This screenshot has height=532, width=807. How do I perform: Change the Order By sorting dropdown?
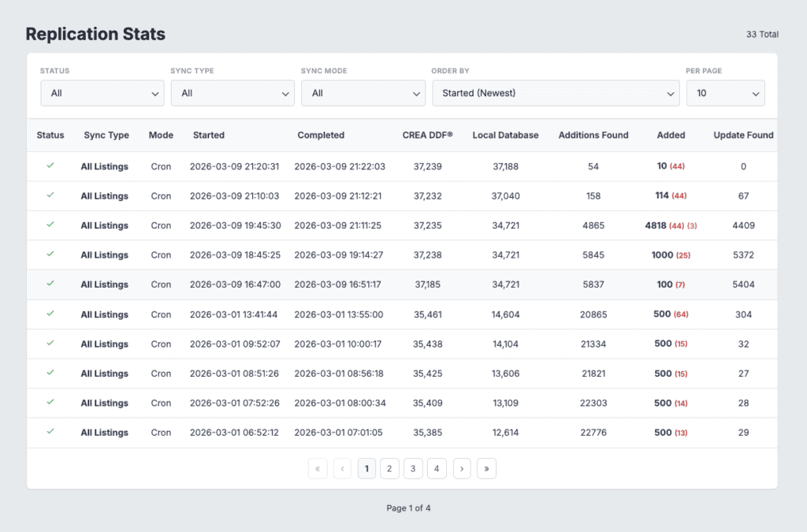pos(555,93)
